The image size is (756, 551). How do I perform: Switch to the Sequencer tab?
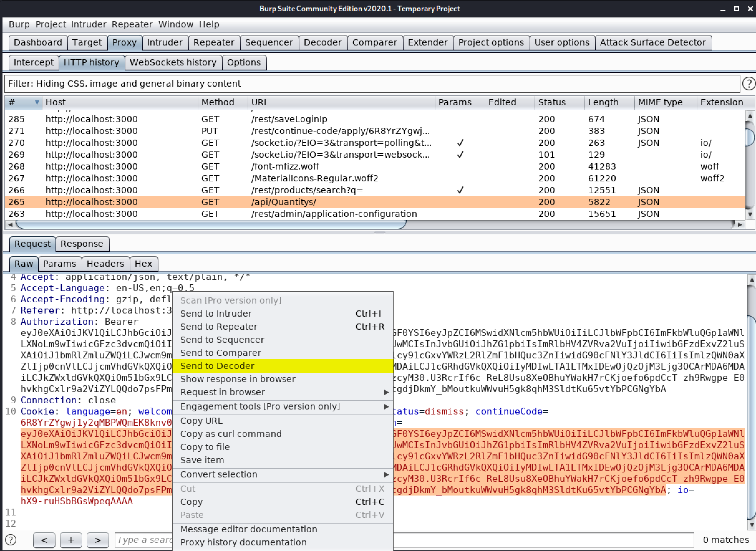click(269, 43)
